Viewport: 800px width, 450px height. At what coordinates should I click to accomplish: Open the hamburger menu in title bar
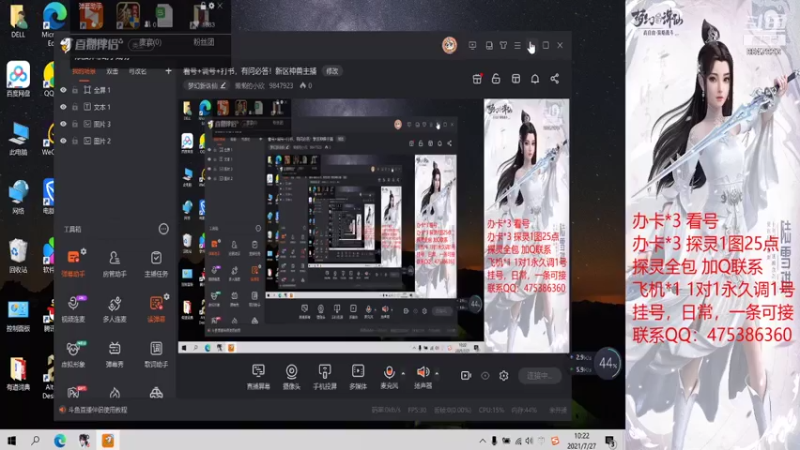point(517,45)
